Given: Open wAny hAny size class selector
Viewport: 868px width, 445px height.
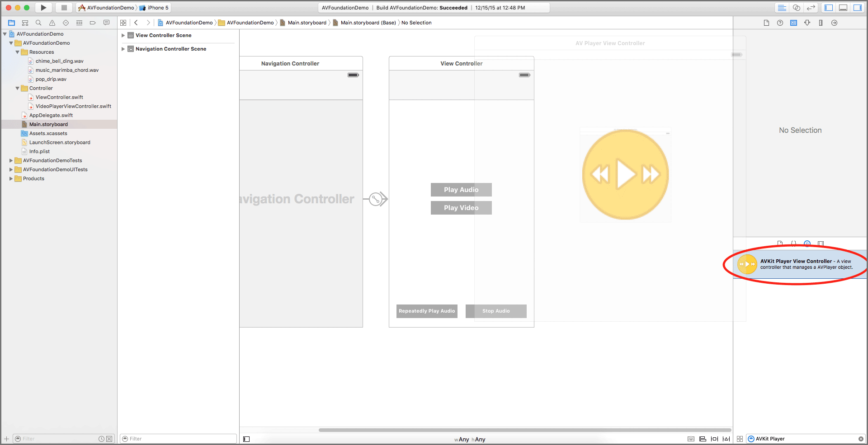Looking at the screenshot, I should [470, 439].
